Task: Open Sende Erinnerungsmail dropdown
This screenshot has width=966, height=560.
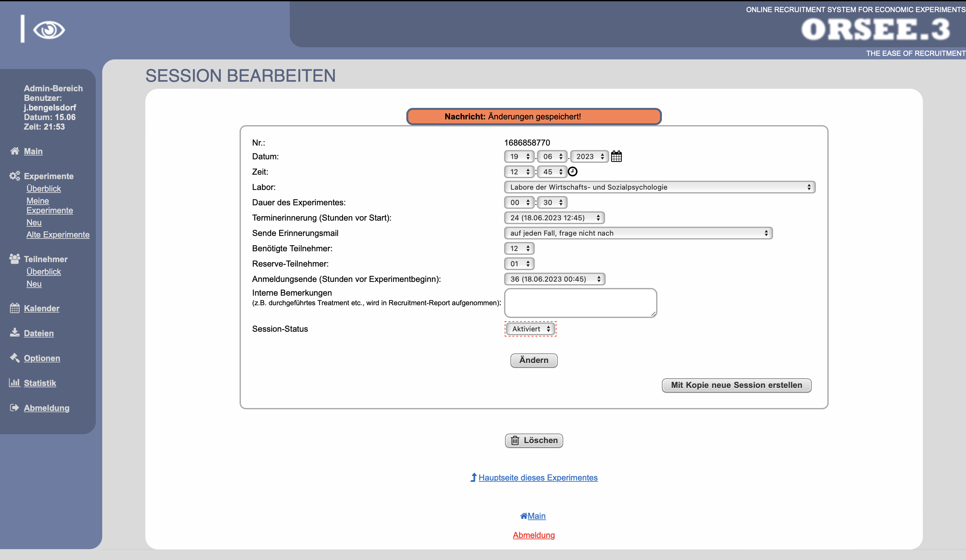Action: pyautogui.click(x=638, y=233)
